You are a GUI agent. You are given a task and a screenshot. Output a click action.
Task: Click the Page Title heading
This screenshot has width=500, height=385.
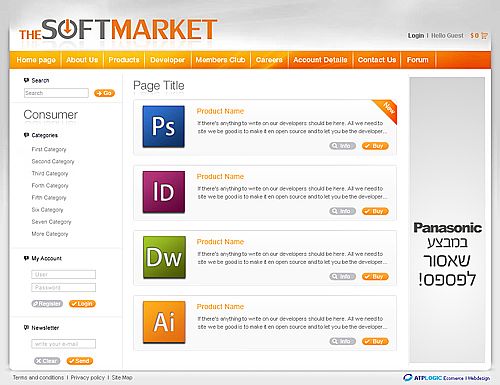(x=159, y=86)
